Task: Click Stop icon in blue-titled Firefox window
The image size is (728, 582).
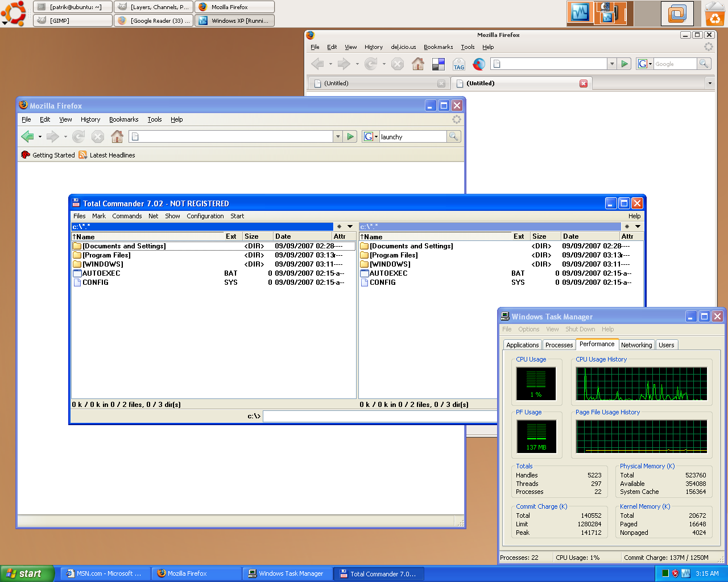Action: pos(98,136)
